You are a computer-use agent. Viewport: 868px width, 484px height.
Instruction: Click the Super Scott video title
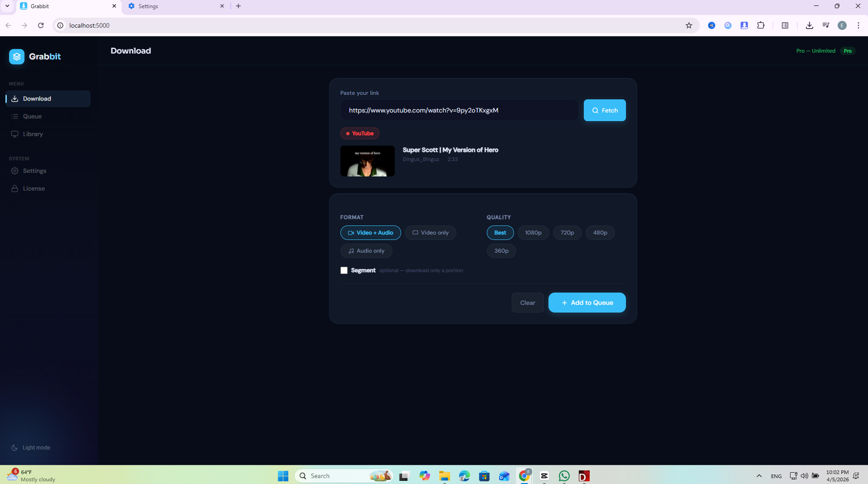(451, 150)
